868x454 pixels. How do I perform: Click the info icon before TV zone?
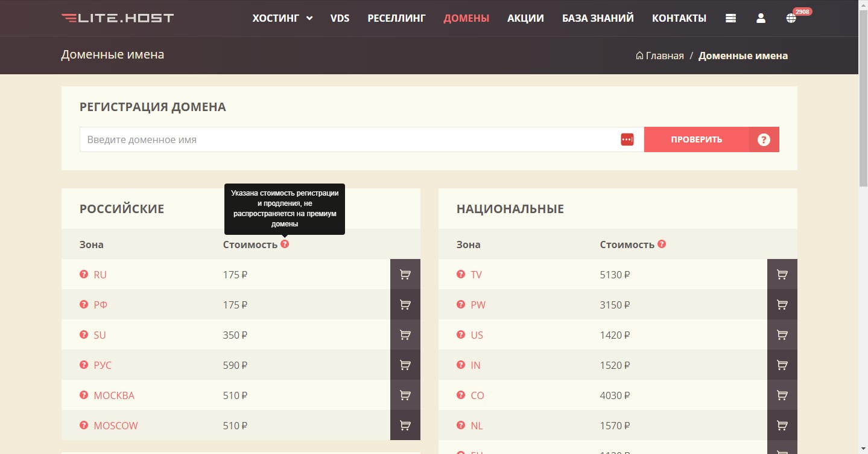tap(461, 274)
